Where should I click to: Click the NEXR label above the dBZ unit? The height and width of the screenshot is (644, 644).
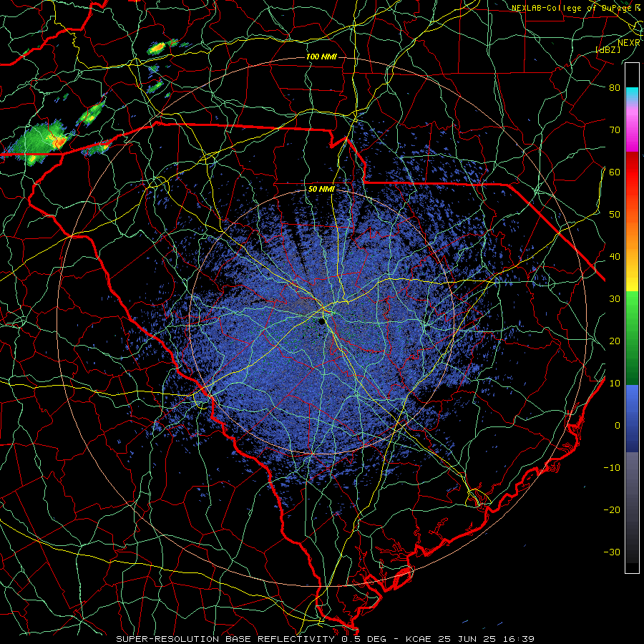click(629, 43)
